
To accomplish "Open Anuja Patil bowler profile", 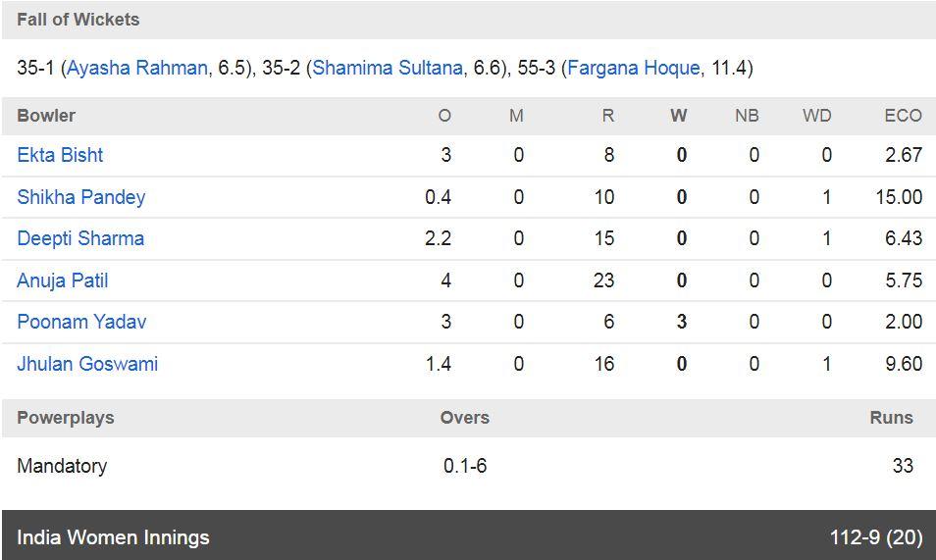I will point(63,280).
